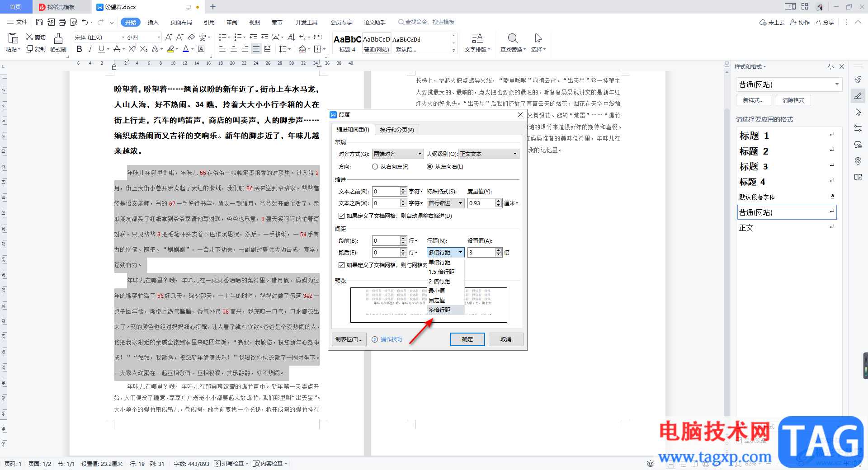Increase font size
This screenshot has height=470, width=868.
pos(168,37)
